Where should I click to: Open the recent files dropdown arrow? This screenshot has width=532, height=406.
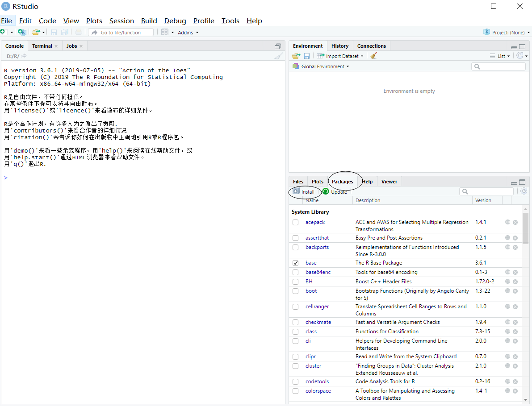(43, 33)
